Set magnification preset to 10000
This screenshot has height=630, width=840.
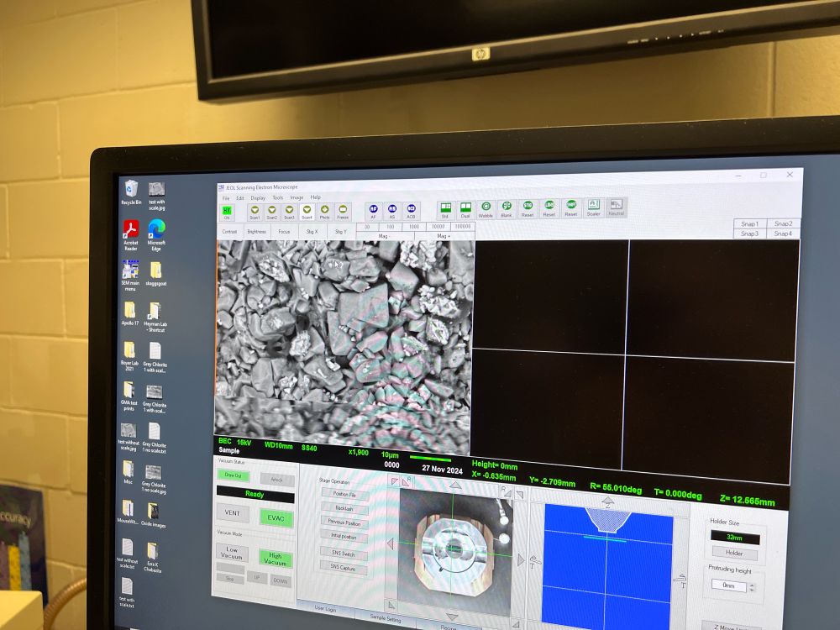[438, 227]
